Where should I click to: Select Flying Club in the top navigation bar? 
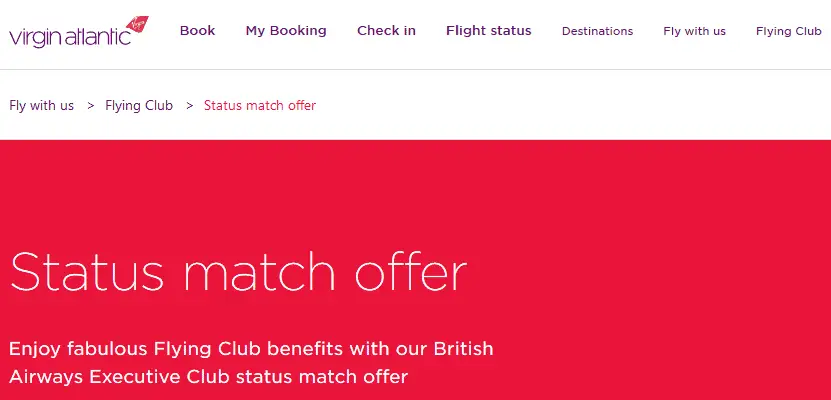tap(788, 31)
